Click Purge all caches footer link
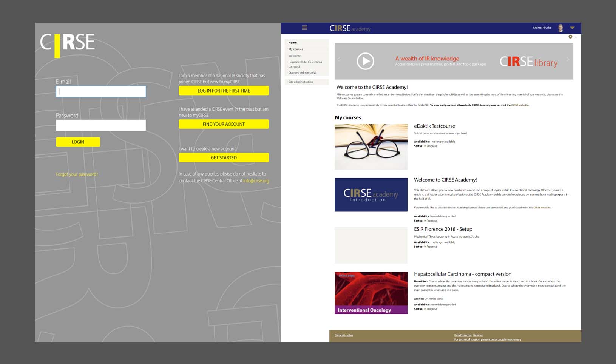Viewport: 616px width, 364px height. pyautogui.click(x=344, y=335)
